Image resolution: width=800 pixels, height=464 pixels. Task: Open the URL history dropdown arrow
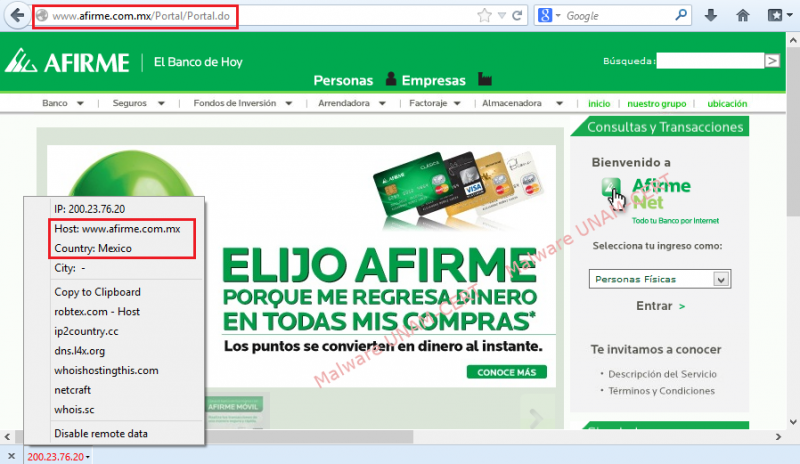point(502,16)
